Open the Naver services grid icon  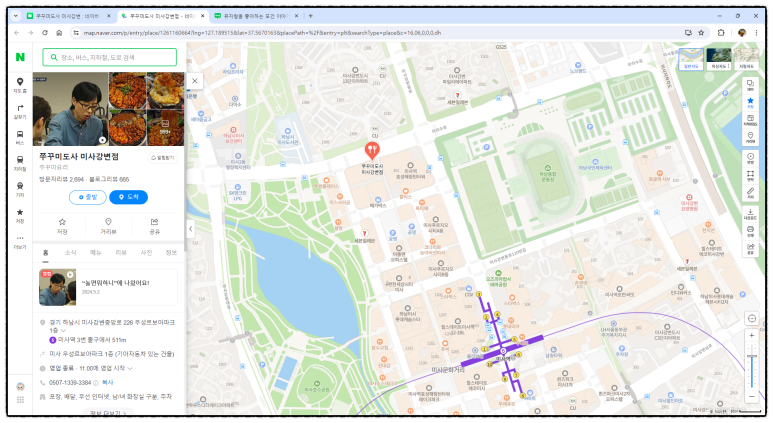(x=20, y=400)
